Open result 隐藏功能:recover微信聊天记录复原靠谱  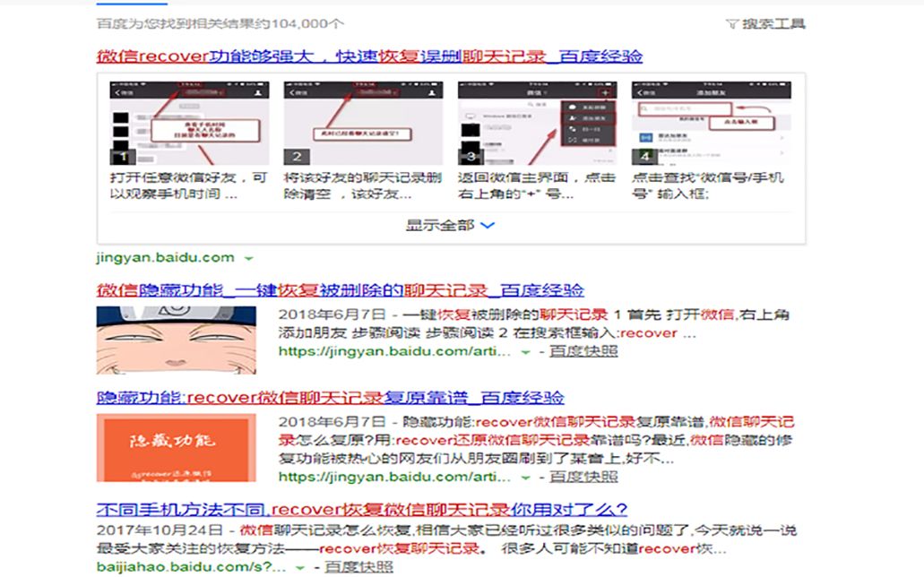(x=330, y=398)
